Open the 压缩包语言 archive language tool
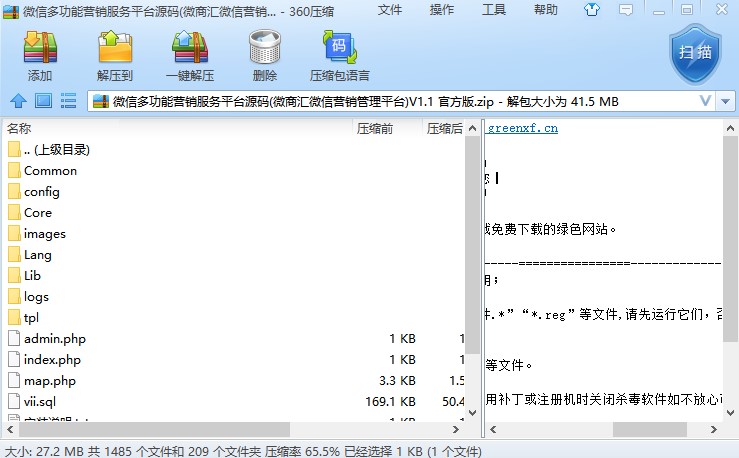The image size is (739, 458). point(340,48)
